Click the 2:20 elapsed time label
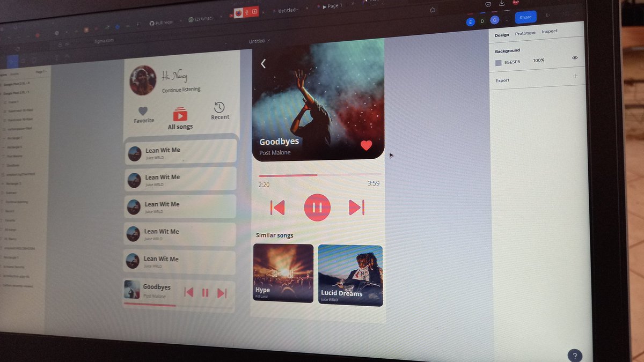The height and width of the screenshot is (362, 644). (x=264, y=185)
